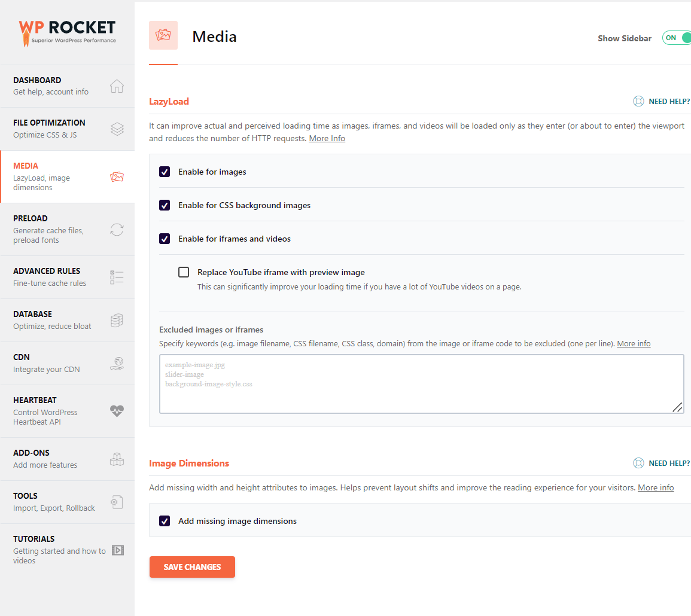Image resolution: width=691 pixels, height=616 pixels.
Task: Click the Excluded images or iframes textarea
Action: (422, 384)
